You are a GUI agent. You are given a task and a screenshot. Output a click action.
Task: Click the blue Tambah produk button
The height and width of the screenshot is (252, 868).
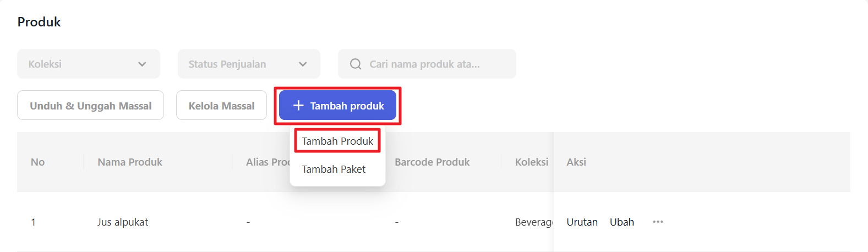coord(337,106)
